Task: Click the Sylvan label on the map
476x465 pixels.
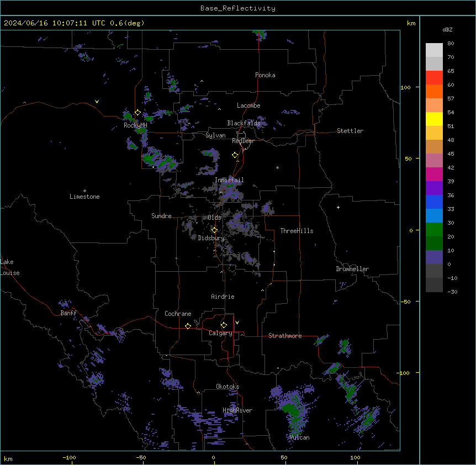Action: [x=215, y=135]
